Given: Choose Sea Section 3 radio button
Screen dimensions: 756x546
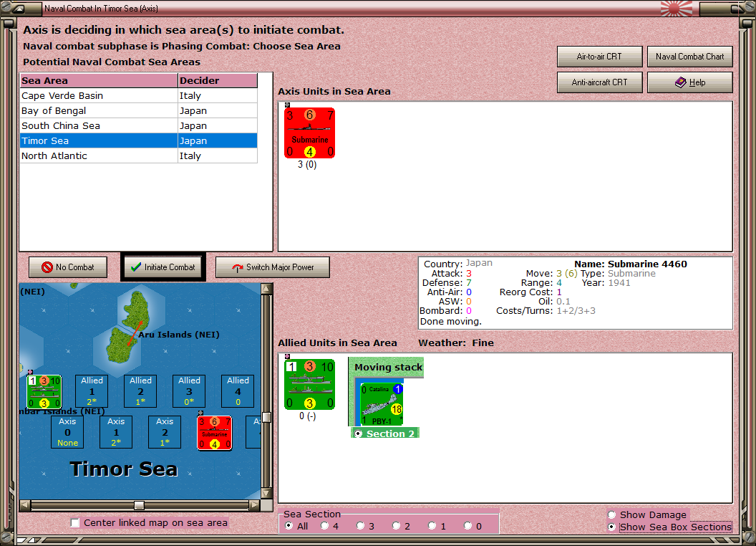Looking at the screenshot, I should (x=360, y=526).
